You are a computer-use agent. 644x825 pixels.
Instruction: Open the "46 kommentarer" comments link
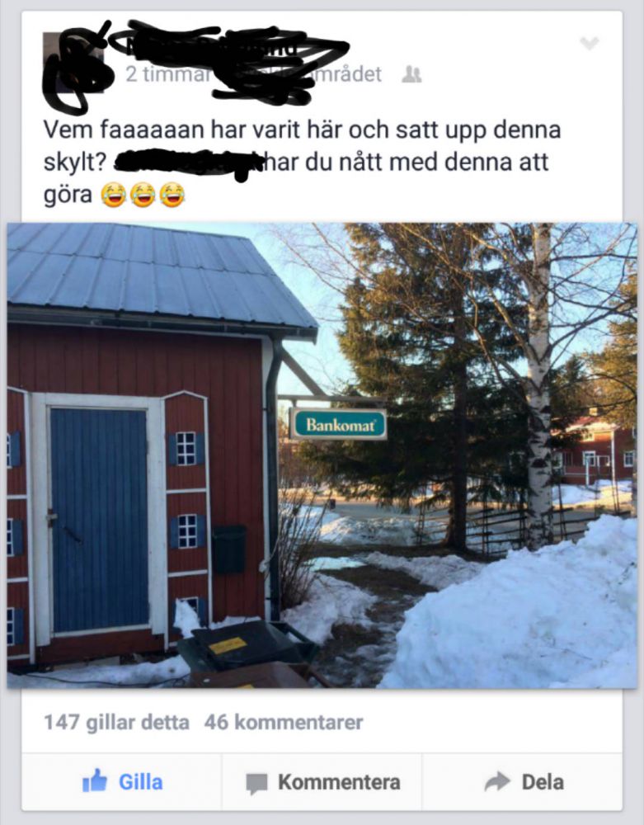[x=284, y=723]
